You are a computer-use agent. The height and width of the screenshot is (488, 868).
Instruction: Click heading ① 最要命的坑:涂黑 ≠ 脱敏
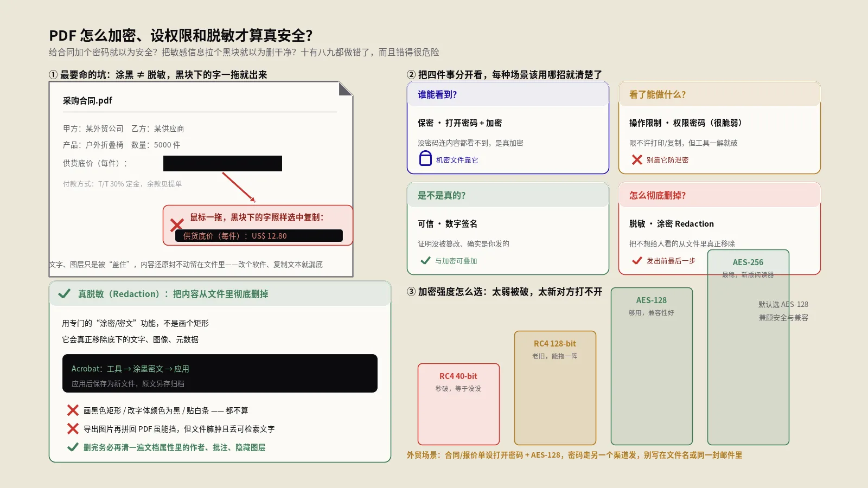click(x=158, y=75)
